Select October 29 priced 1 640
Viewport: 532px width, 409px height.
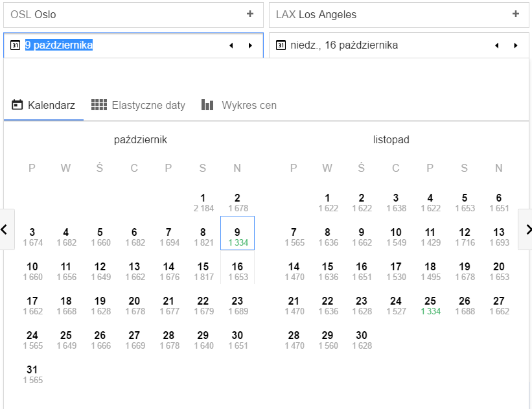click(x=203, y=340)
